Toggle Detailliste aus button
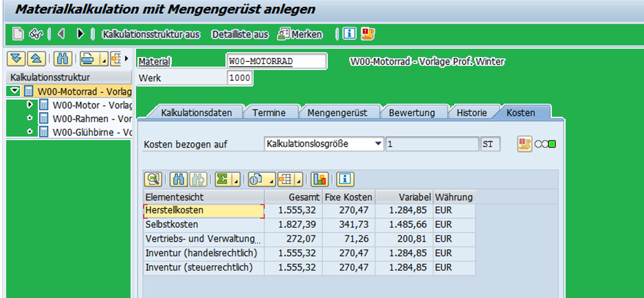Screen dimensions: 644x298 [241, 34]
